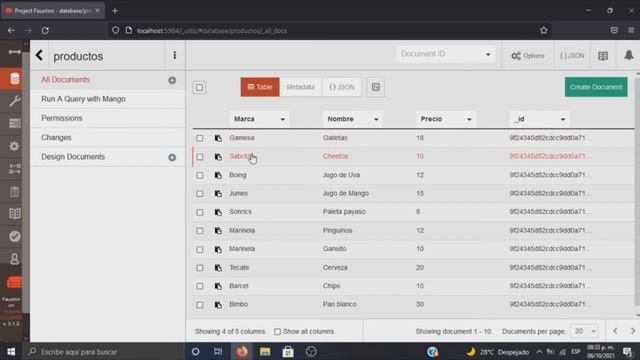The image size is (640, 360).
Task: Change Documents per page dropdown value
Action: pyautogui.click(x=584, y=331)
